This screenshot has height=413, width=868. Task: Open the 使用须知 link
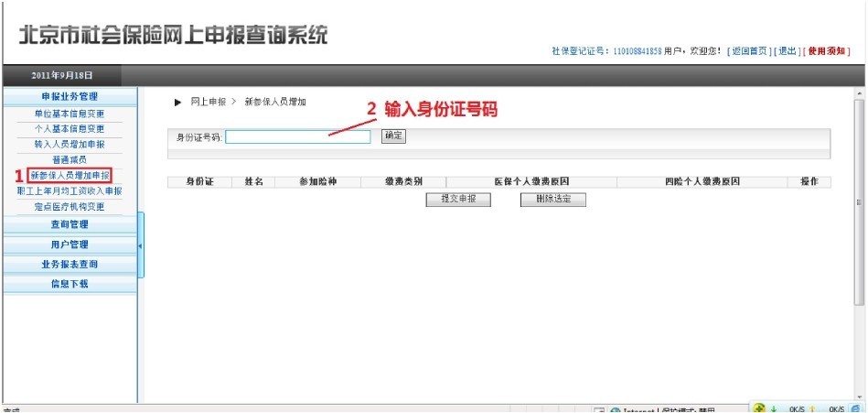(x=827, y=51)
